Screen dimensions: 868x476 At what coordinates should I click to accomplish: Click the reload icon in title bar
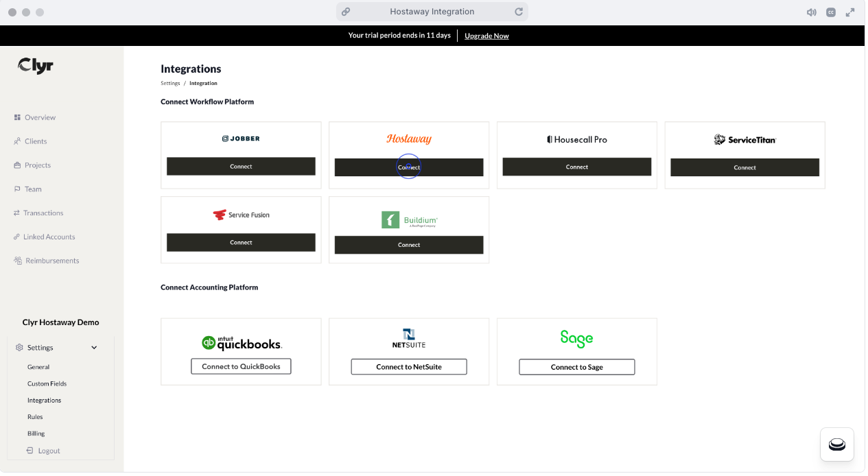[519, 12]
